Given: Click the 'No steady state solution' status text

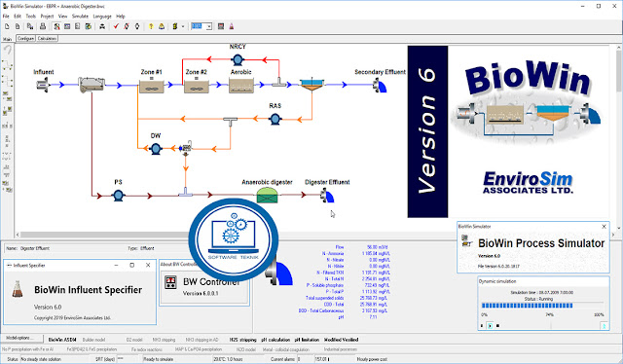Looking at the screenshot, I should (x=41, y=359).
